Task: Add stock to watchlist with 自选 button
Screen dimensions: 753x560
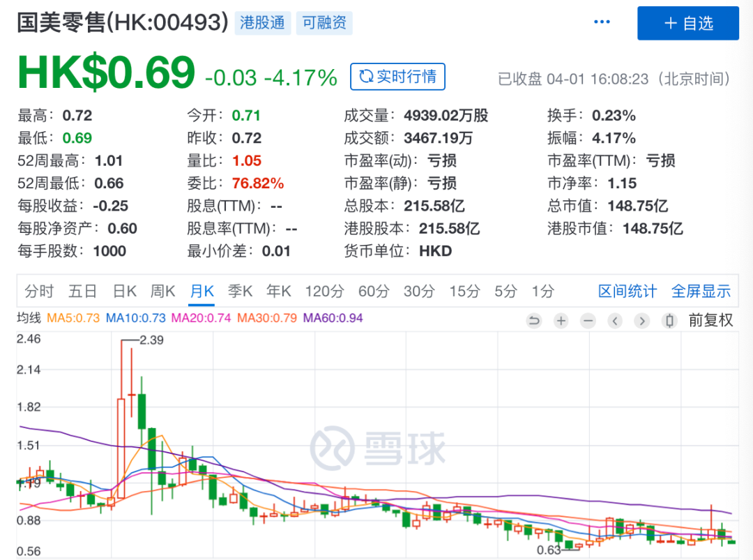Action: pyautogui.click(x=687, y=23)
